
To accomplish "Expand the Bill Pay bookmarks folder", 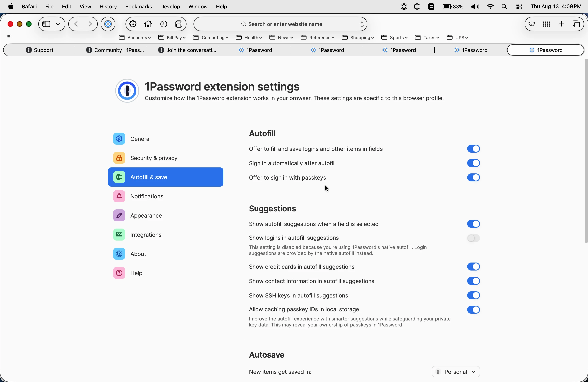I will tap(172, 38).
